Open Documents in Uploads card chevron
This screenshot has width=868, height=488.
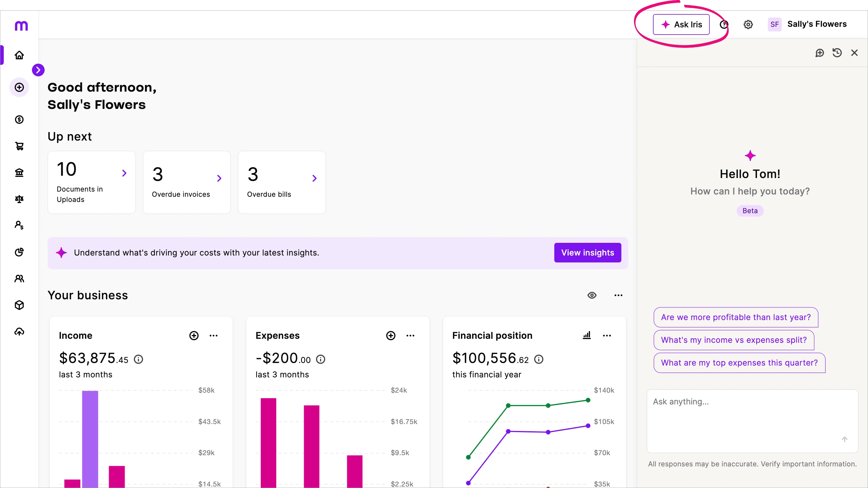click(124, 173)
